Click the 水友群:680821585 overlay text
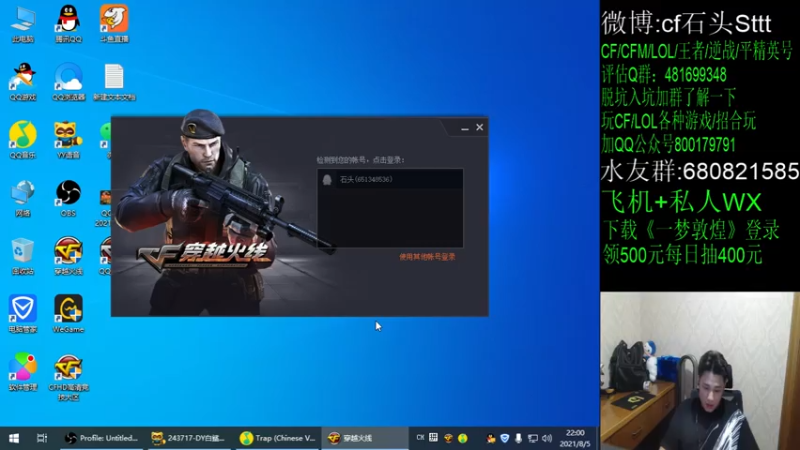The height and width of the screenshot is (450, 800). 700,171
